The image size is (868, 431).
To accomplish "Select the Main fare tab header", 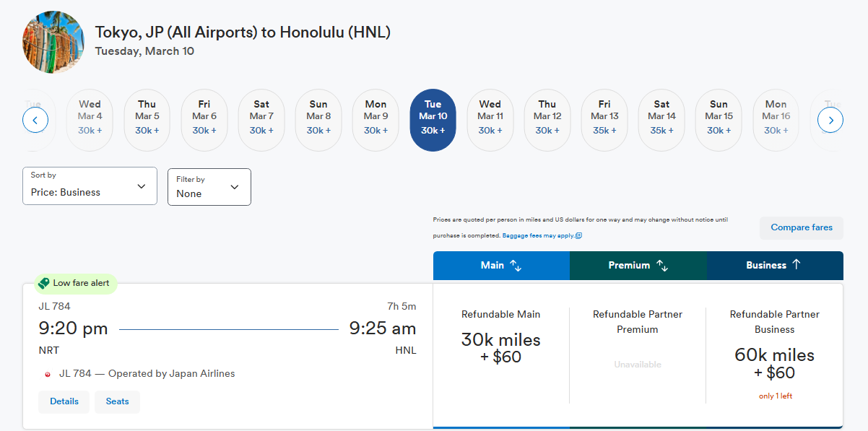I will pyautogui.click(x=501, y=265).
